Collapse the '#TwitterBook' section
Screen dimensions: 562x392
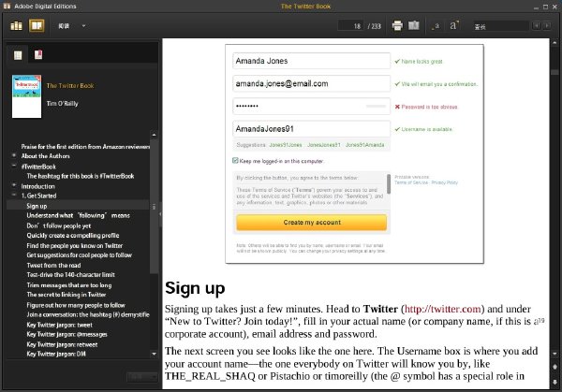pos(14,167)
